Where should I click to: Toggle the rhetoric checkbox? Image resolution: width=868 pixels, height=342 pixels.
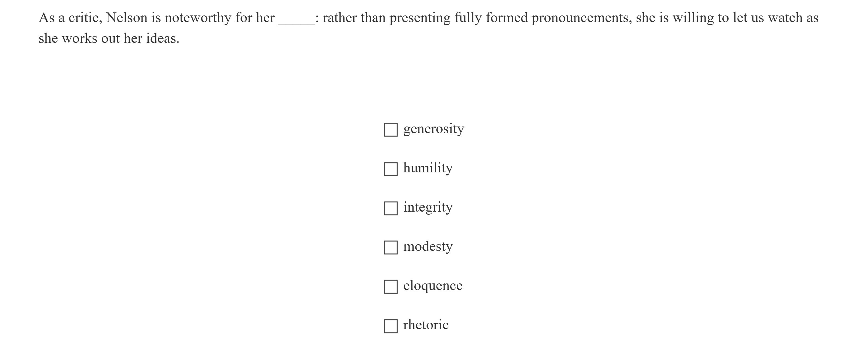(391, 326)
